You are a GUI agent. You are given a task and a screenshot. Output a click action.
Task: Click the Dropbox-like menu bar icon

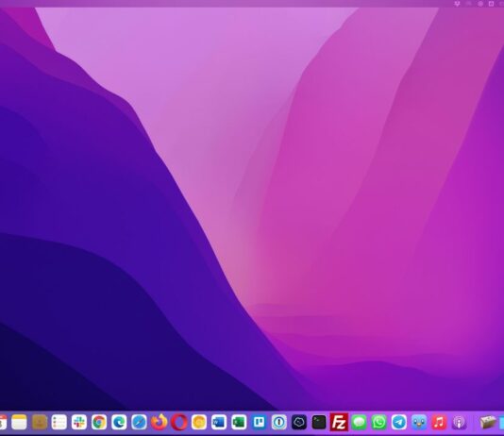coord(457,4)
